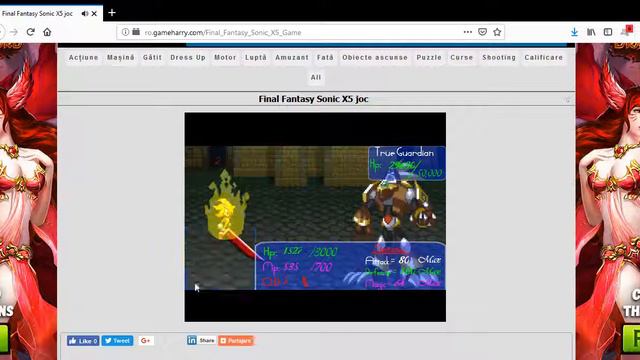Open the Mașină games category
The image size is (640, 360).
tap(121, 58)
